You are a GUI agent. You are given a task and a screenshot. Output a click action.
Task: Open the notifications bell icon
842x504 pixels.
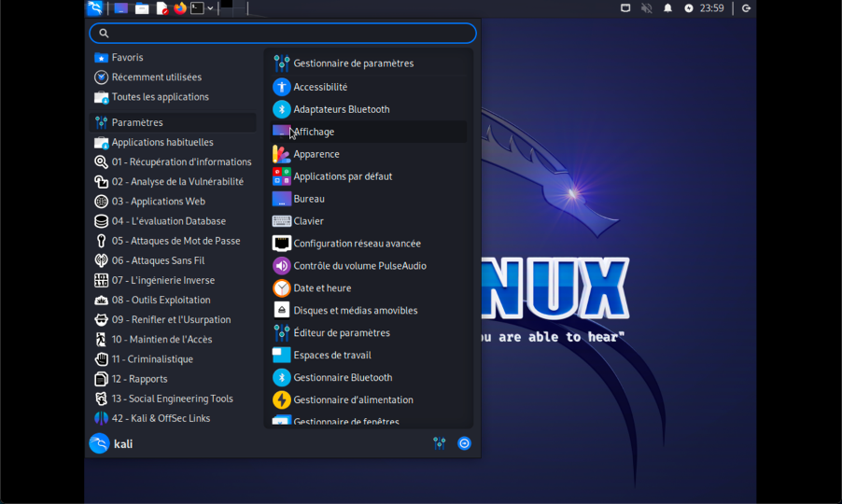667,8
